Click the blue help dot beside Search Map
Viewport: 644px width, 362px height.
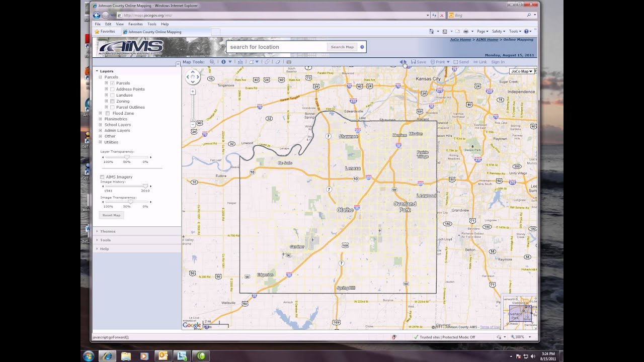tap(362, 47)
